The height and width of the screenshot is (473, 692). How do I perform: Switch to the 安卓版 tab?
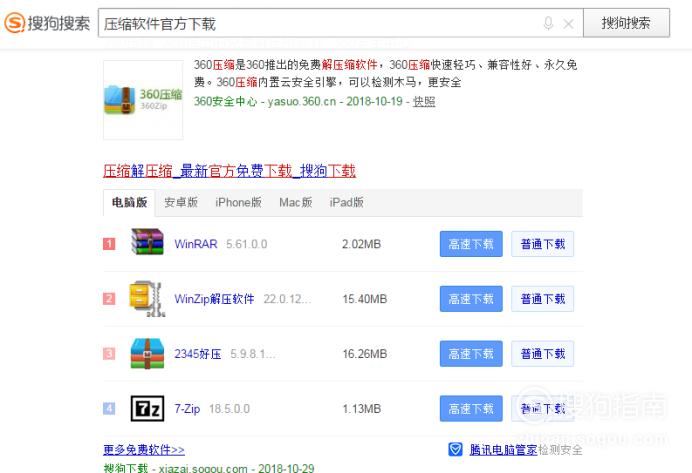click(x=181, y=203)
